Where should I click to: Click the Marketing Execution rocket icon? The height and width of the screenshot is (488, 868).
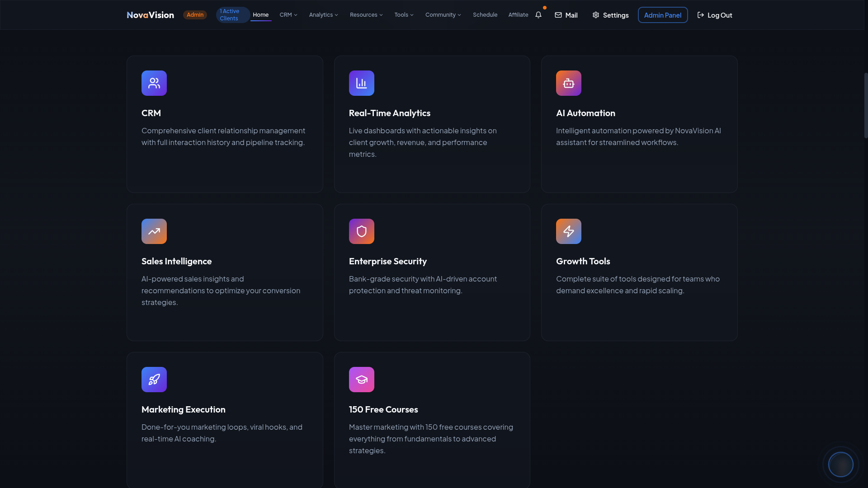coord(154,380)
